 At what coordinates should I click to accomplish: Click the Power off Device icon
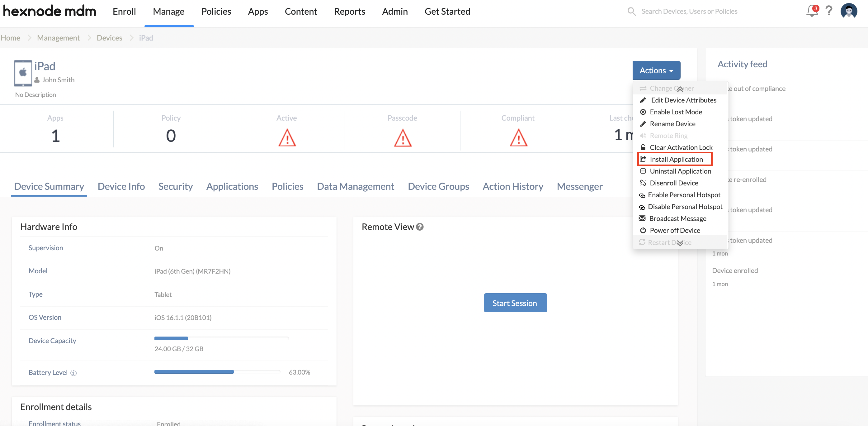(x=643, y=230)
